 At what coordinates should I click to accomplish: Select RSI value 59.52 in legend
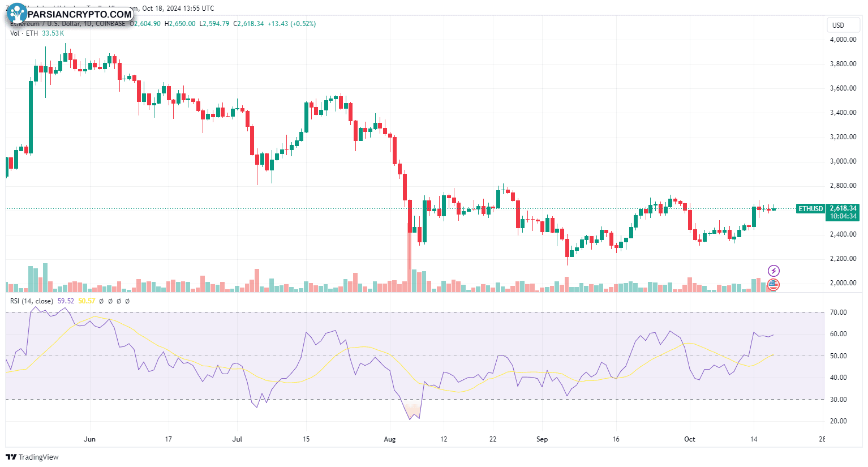coord(66,301)
